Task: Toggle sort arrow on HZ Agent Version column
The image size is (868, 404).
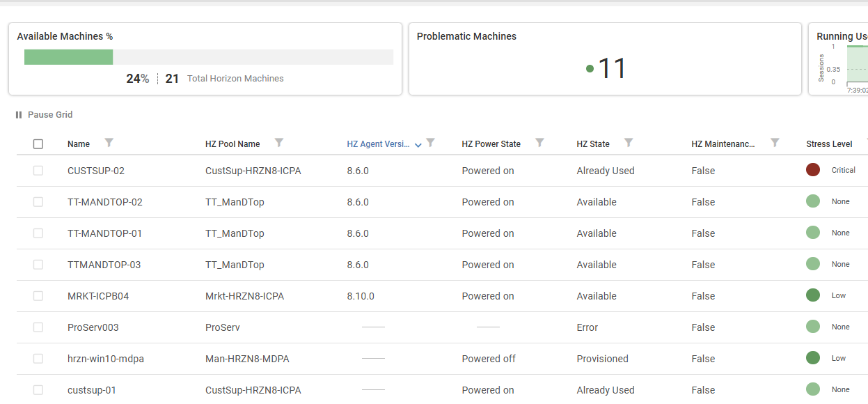Action: point(418,145)
